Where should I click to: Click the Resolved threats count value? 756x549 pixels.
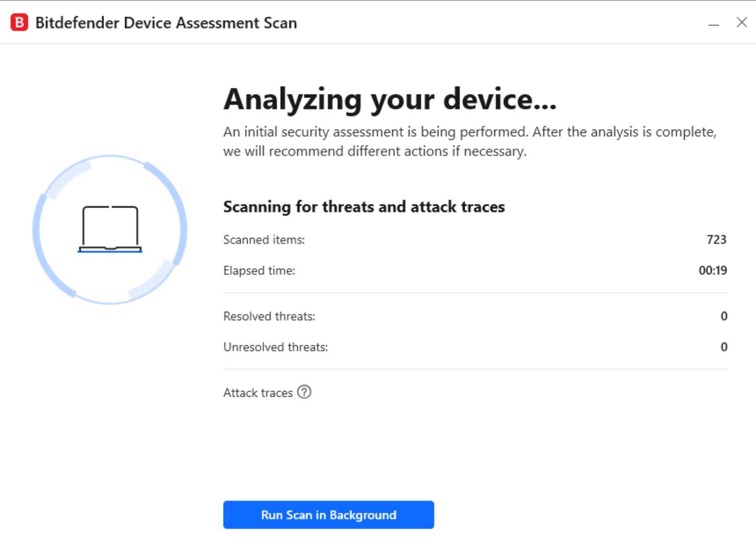[723, 316]
